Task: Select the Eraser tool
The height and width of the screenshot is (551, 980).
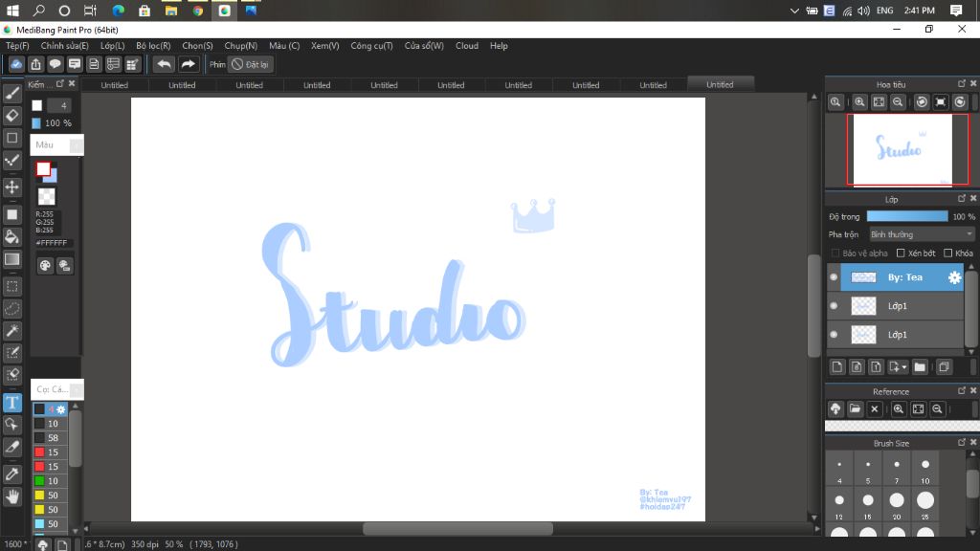Action: (11, 116)
